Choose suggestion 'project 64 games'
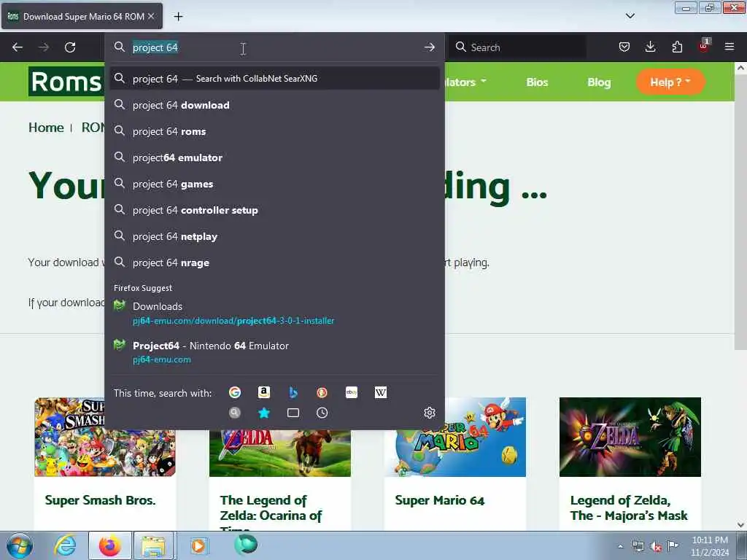The width and height of the screenshot is (747, 560). point(275,184)
